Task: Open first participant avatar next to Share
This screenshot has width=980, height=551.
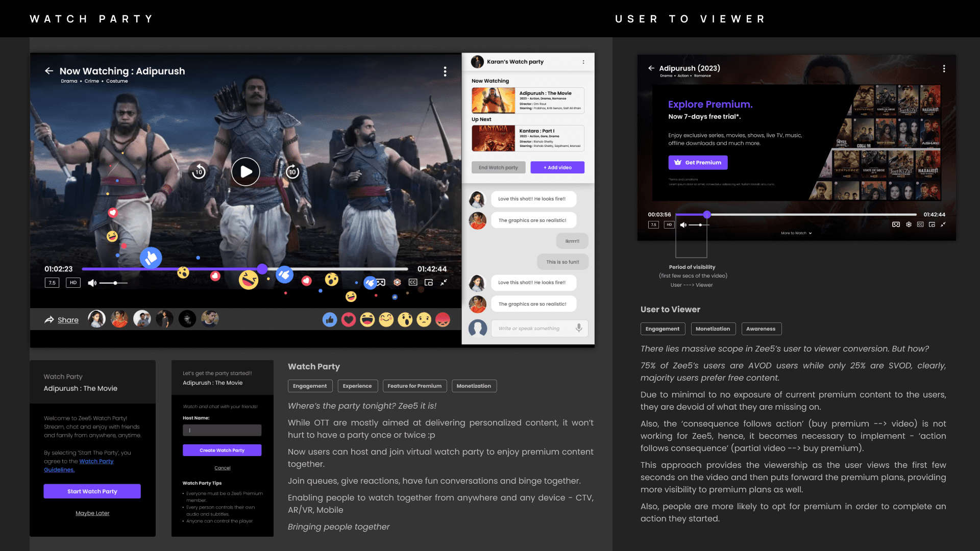Action: click(96, 319)
